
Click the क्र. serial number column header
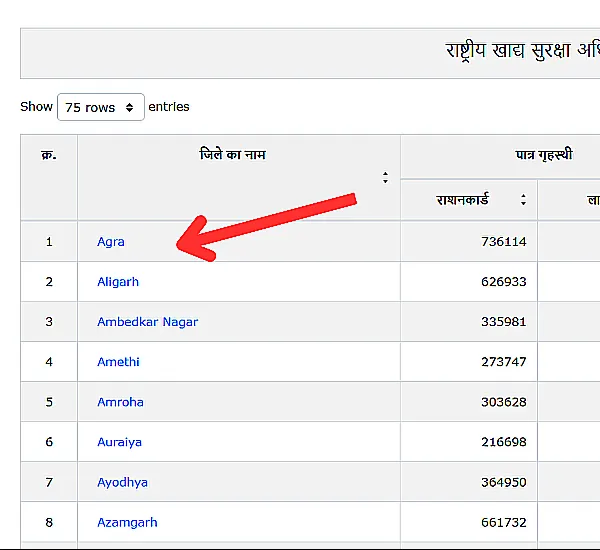(x=49, y=155)
